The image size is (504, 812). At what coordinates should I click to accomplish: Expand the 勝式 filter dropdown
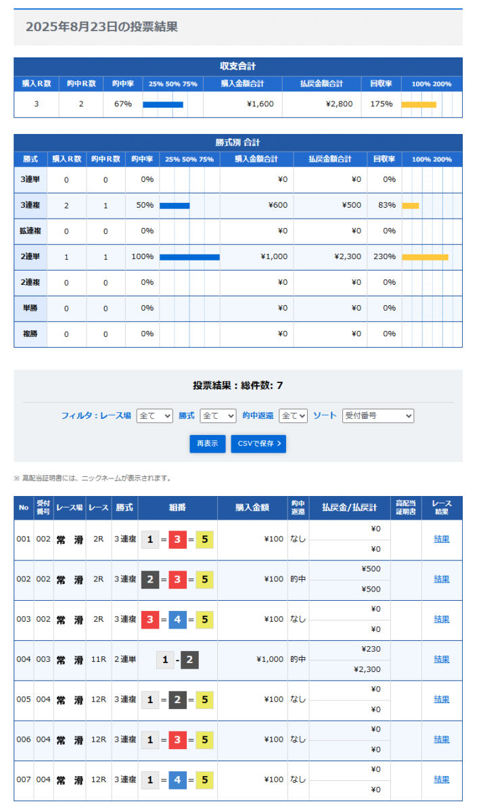219,415
